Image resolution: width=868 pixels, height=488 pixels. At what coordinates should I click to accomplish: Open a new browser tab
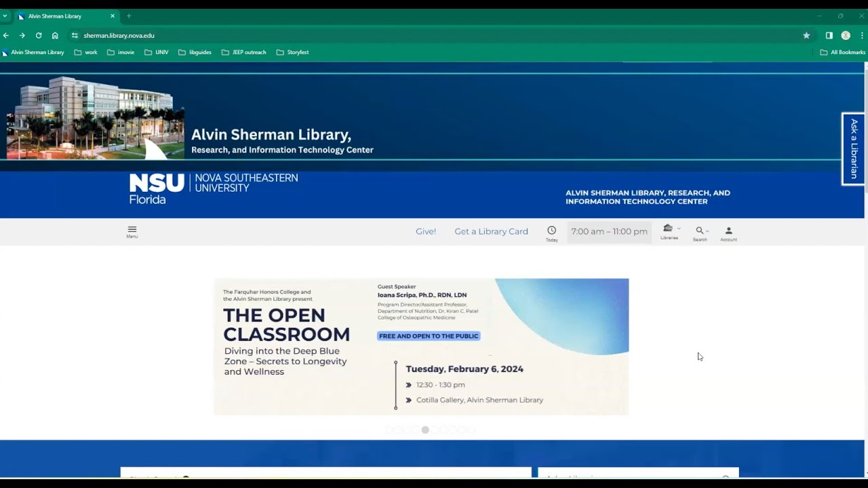click(129, 16)
